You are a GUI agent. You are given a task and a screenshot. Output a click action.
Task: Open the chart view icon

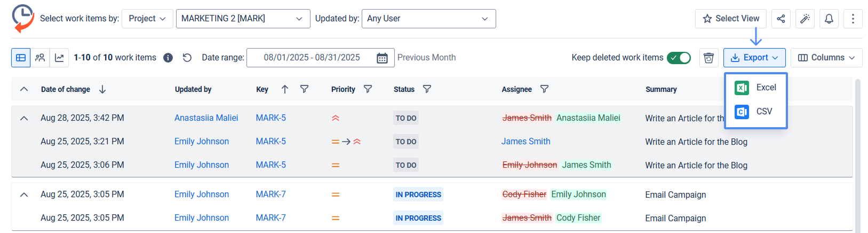[59, 58]
